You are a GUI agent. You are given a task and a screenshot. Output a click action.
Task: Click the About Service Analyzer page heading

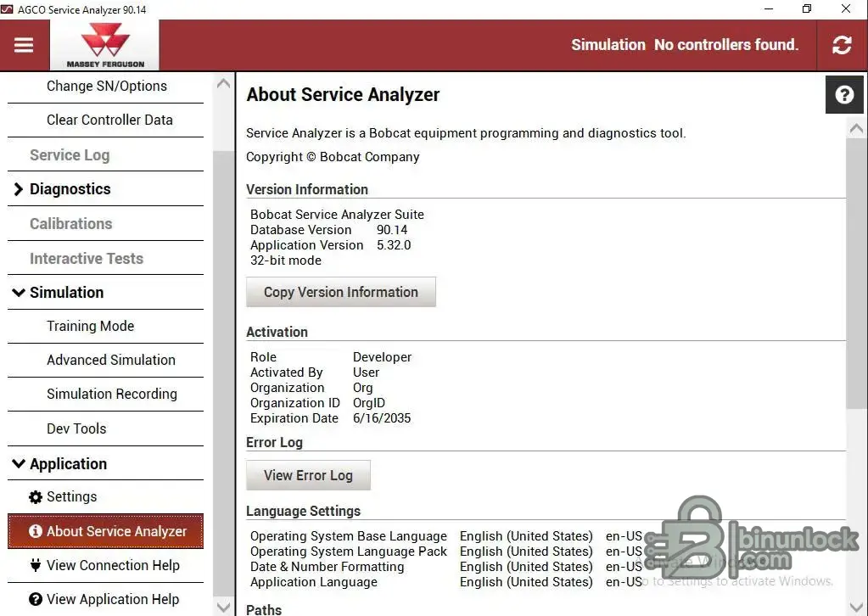(343, 95)
